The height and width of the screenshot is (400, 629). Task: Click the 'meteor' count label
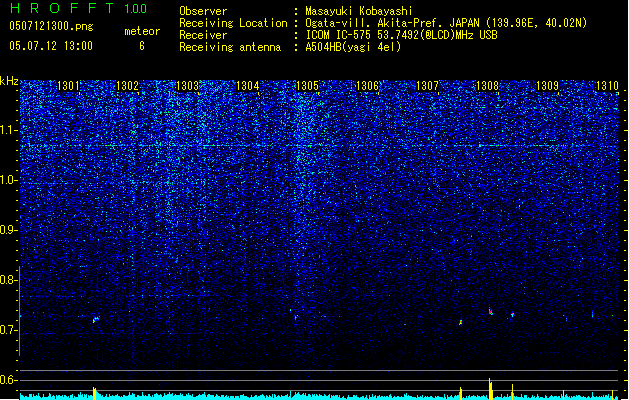coord(142,31)
